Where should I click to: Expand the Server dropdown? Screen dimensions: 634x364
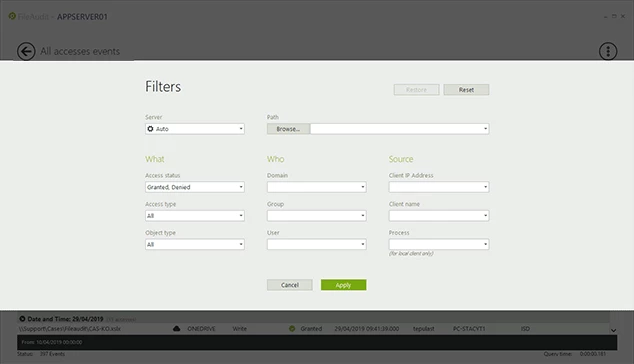point(195,129)
